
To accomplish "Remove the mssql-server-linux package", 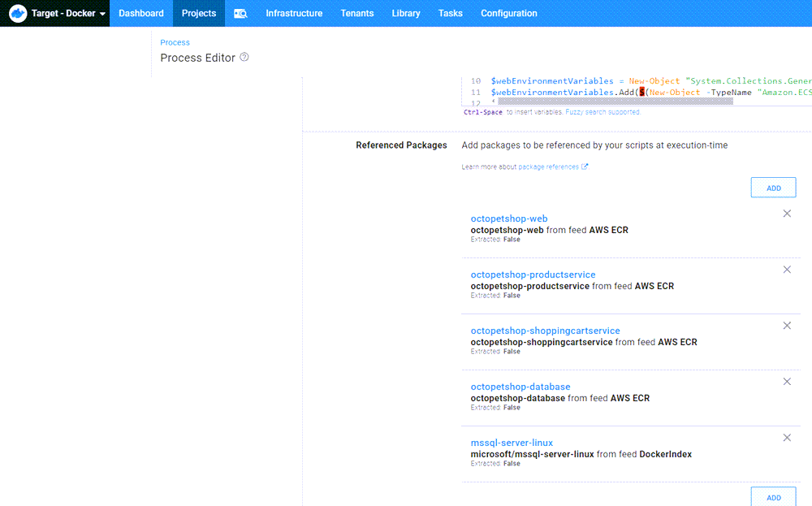I will pyautogui.click(x=787, y=437).
